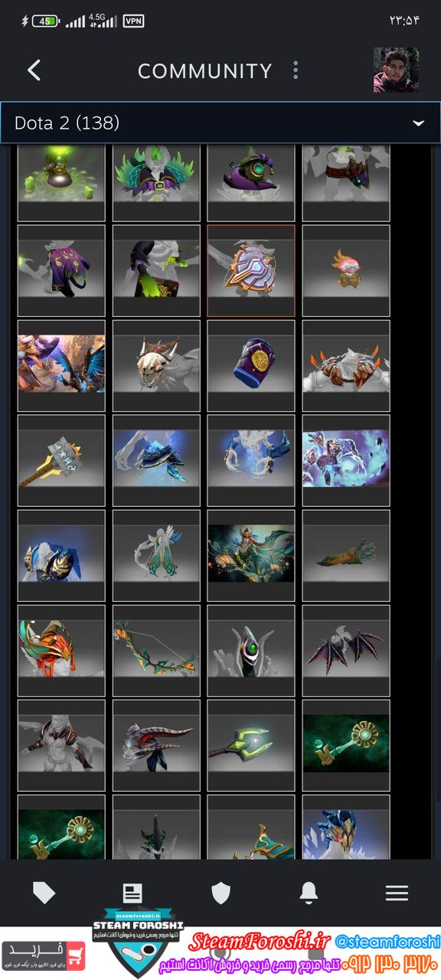This screenshot has height=980, width=441.
Task: Select the red winged helmet item
Action: click(61, 650)
